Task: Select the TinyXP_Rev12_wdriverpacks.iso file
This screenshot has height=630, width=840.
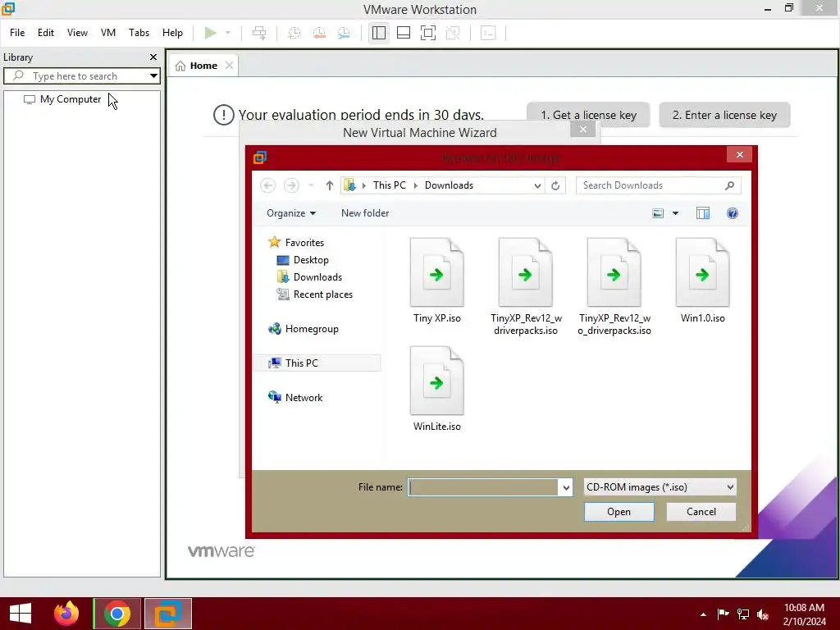Action: (x=526, y=287)
